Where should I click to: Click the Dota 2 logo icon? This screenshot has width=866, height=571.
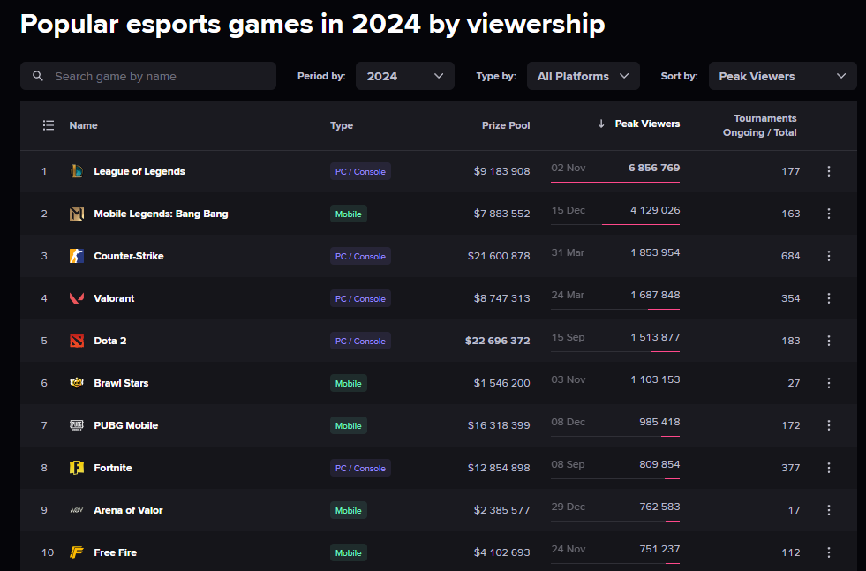[x=77, y=341]
